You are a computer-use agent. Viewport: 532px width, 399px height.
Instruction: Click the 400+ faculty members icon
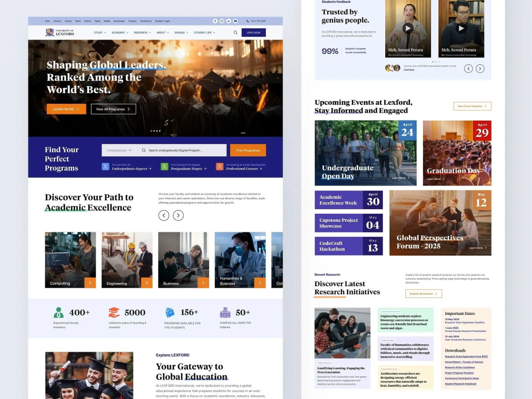[x=59, y=312]
